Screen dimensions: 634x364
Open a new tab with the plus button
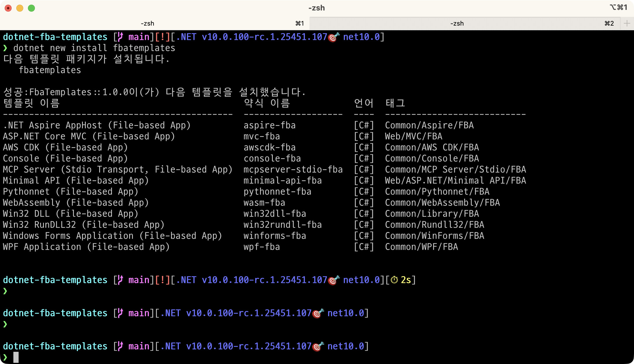(x=627, y=24)
